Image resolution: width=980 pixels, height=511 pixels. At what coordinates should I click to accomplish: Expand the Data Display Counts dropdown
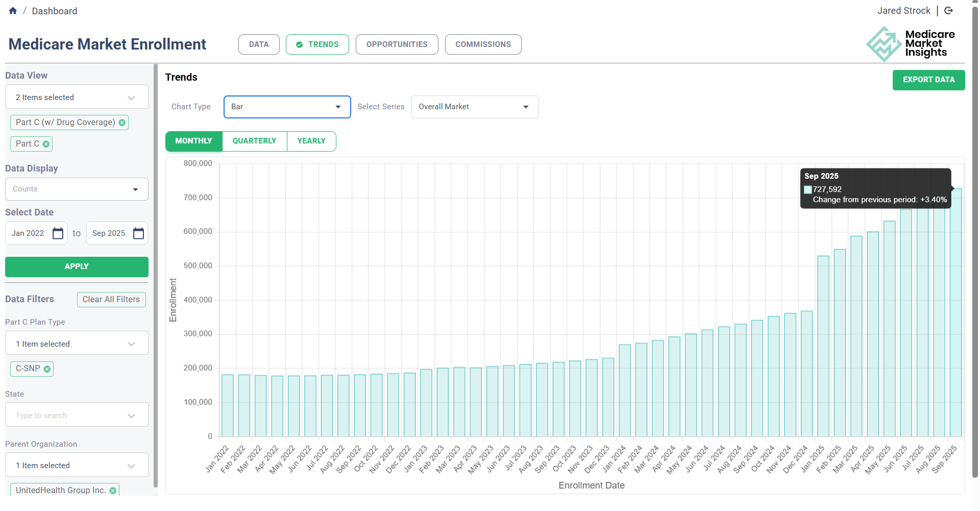77,189
